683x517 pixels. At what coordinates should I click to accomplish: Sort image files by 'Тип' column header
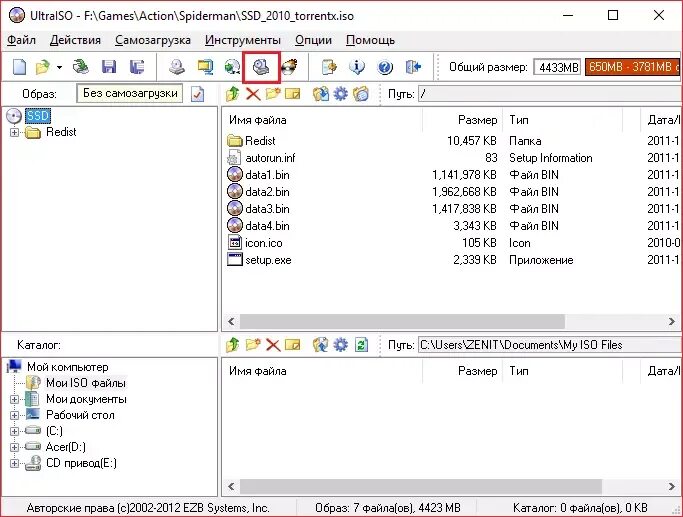pyautogui.click(x=563, y=120)
